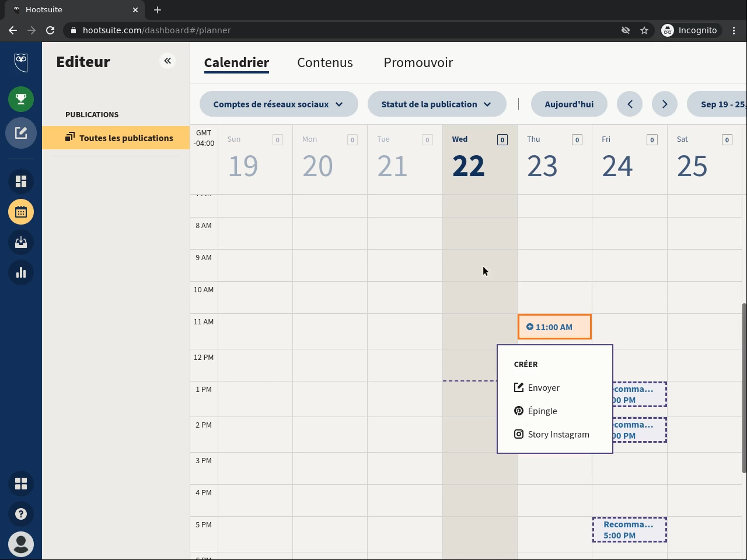The width and height of the screenshot is (747, 560).
Task: Select the Thu 23 day header
Action: [554, 159]
